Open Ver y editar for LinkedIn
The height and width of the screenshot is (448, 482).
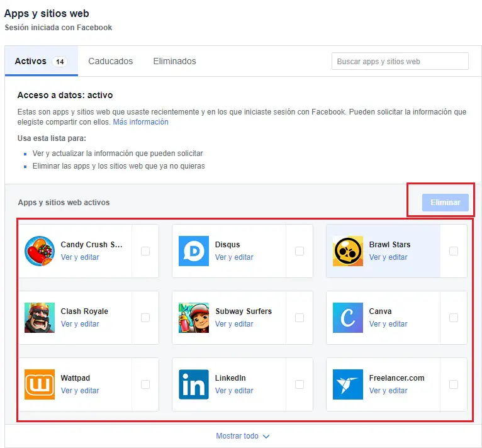pyautogui.click(x=234, y=391)
